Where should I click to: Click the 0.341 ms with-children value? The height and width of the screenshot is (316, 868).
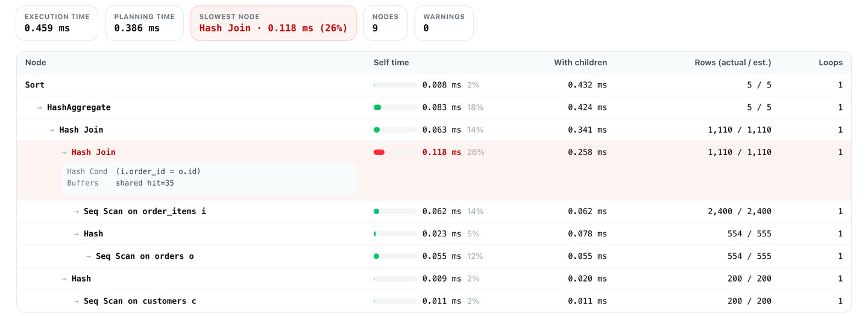coord(588,130)
